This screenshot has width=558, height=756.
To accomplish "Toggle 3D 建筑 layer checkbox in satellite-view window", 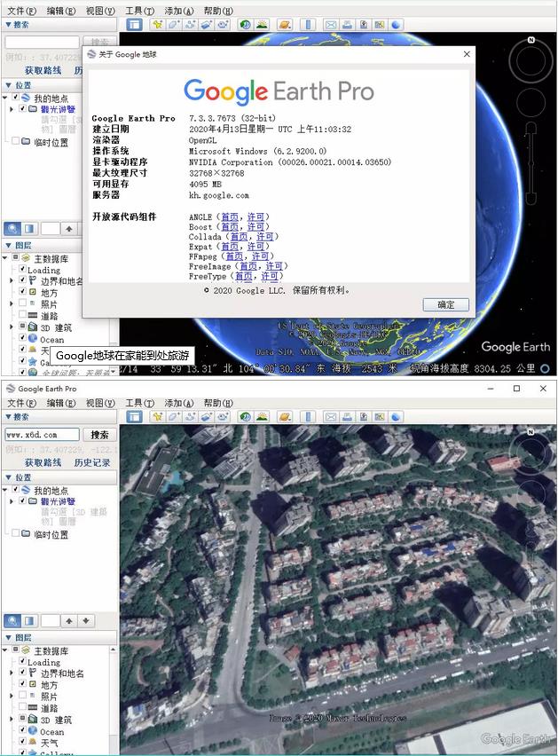I will (x=23, y=718).
